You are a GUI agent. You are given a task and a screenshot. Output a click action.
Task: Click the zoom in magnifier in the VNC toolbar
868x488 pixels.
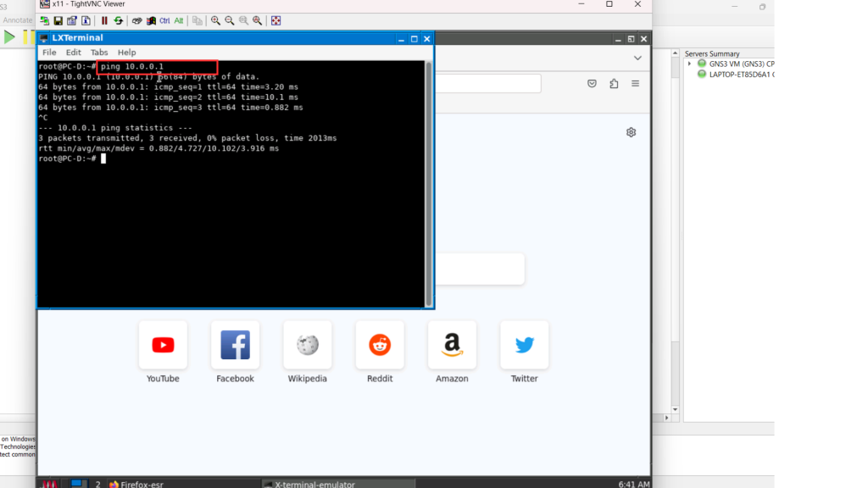[x=216, y=20]
